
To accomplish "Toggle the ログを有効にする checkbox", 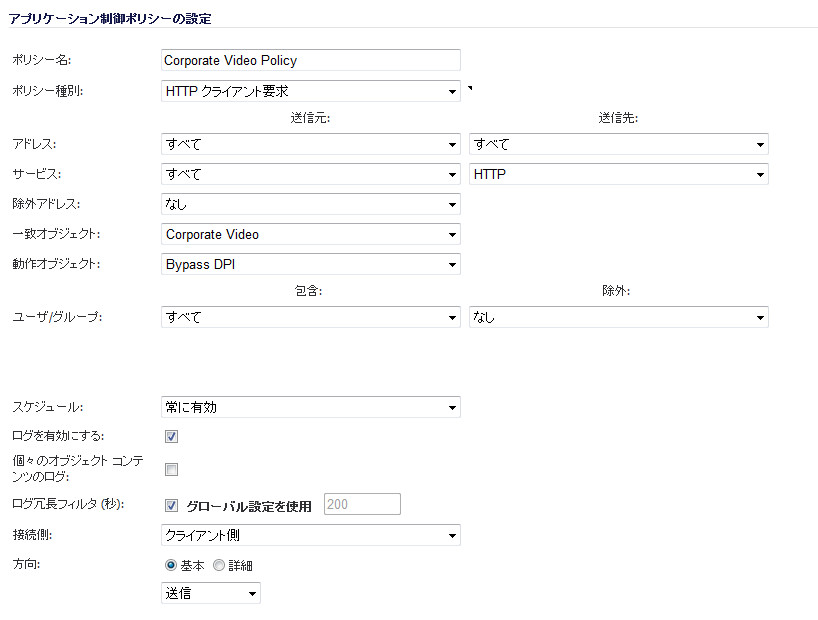I will [171, 436].
